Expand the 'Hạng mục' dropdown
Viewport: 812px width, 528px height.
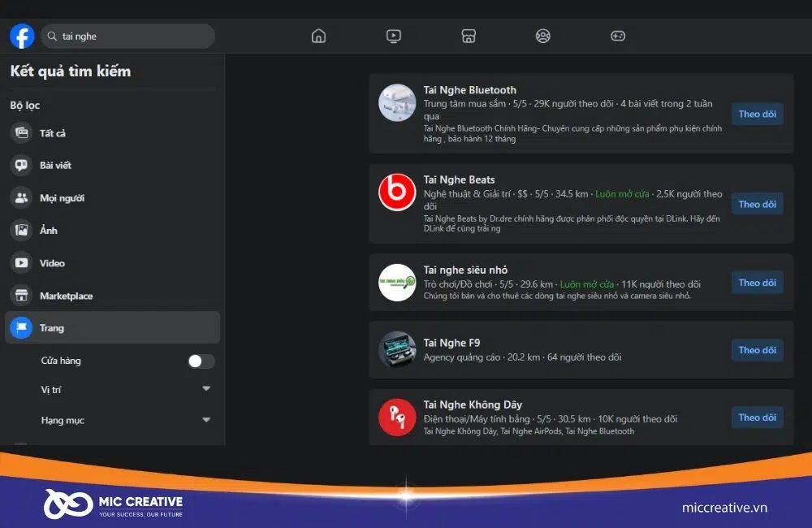pyautogui.click(x=206, y=420)
